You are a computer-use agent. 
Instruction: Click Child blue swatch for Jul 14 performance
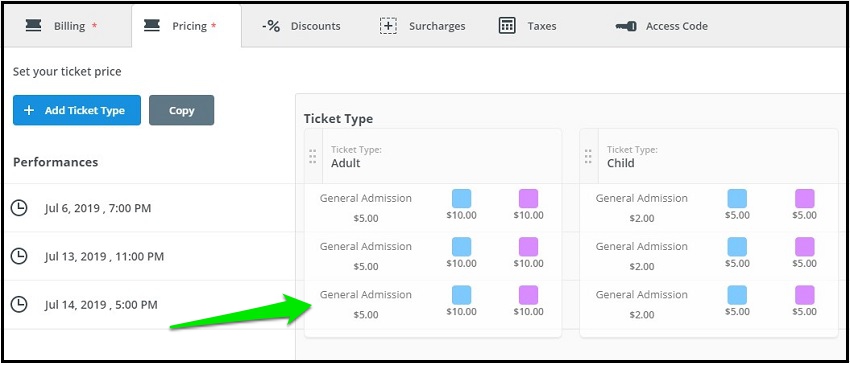pos(737,295)
